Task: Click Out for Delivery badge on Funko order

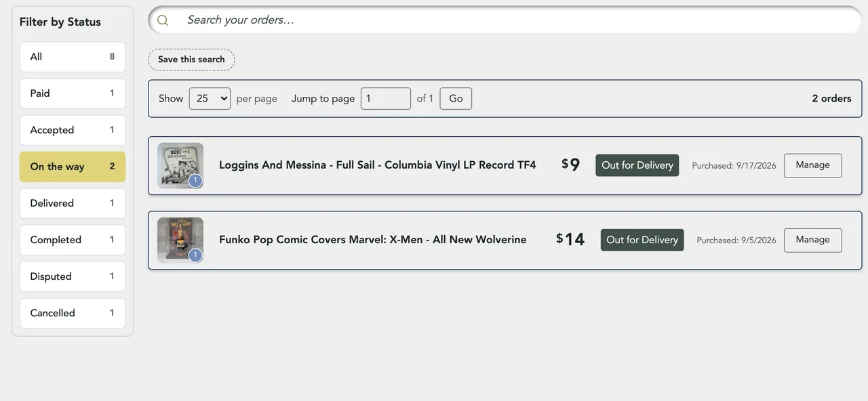Action: coord(642,240)
